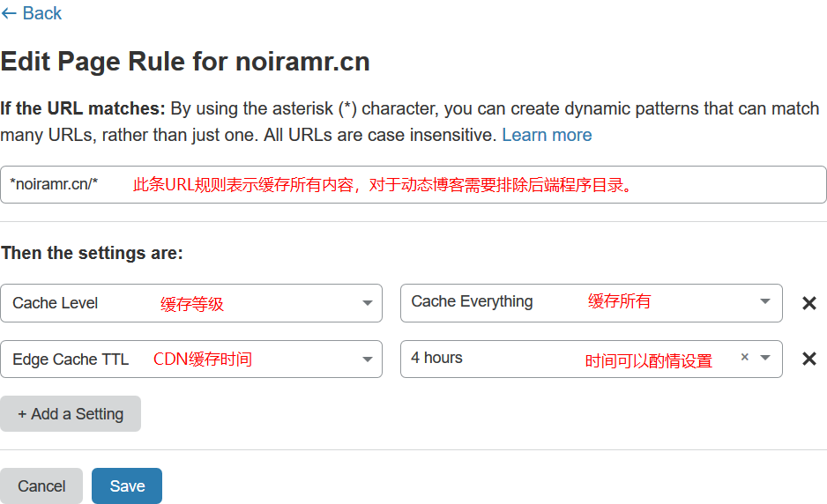Click the plus sign in Add a Setting
The width and height of the screenshot is (827, 504).
tap(22, 414)
